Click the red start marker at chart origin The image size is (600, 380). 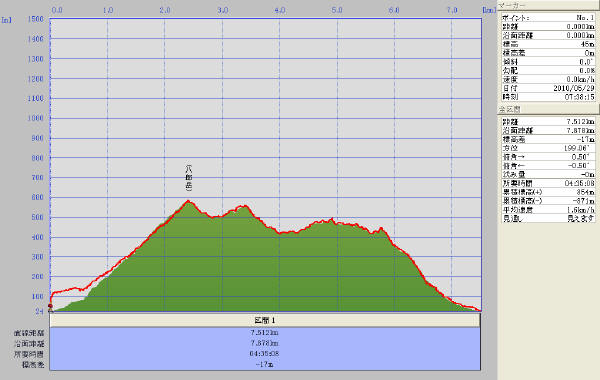tap(50, 306)
